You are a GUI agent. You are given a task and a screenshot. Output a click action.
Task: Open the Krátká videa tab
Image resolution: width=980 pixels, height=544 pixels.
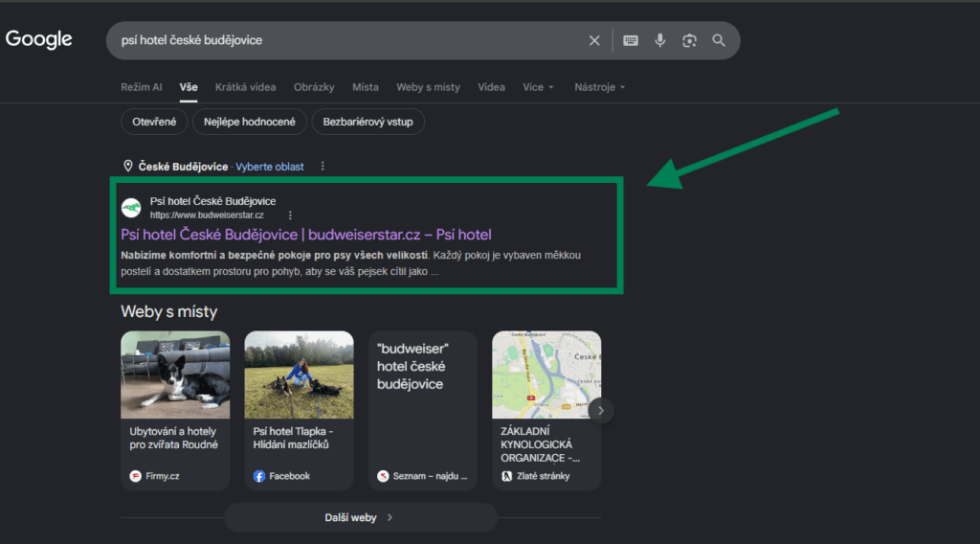point(246,87)
